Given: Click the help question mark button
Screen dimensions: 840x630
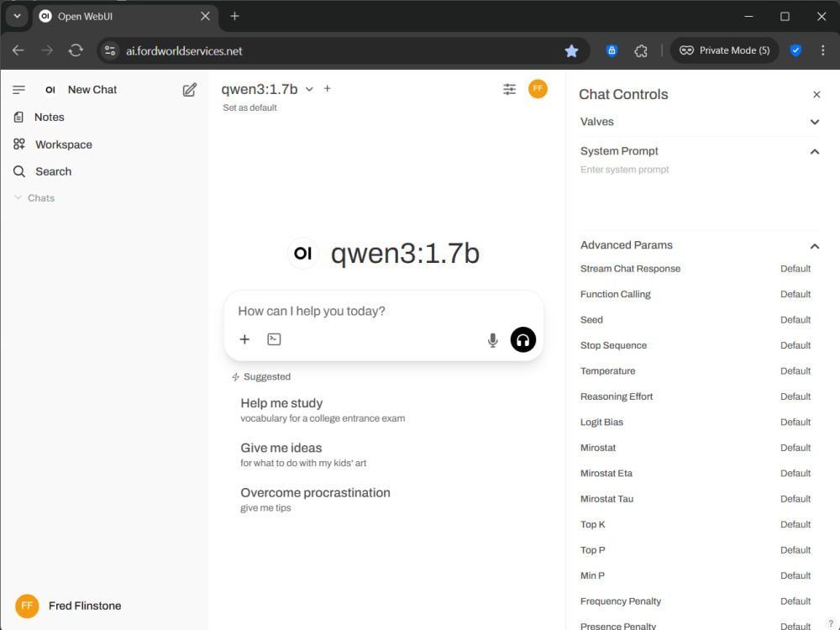Looking at the screenshot, I should click(831, 623).
